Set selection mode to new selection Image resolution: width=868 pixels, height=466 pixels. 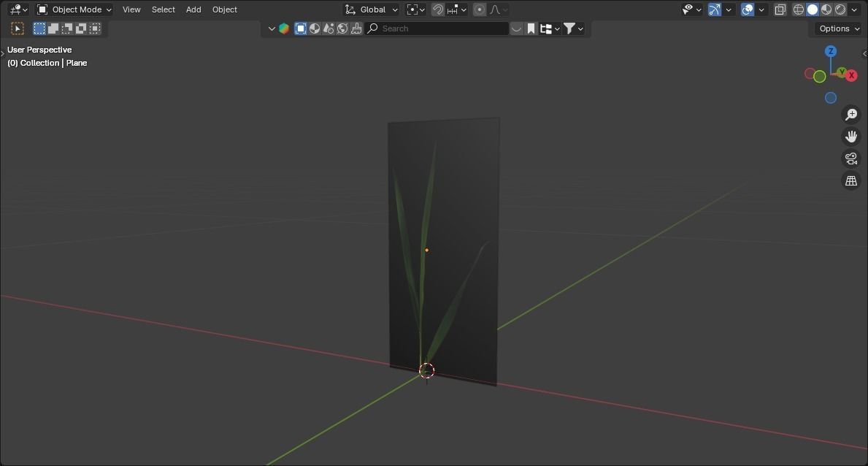pyautogui.click(x=39, y=28)
